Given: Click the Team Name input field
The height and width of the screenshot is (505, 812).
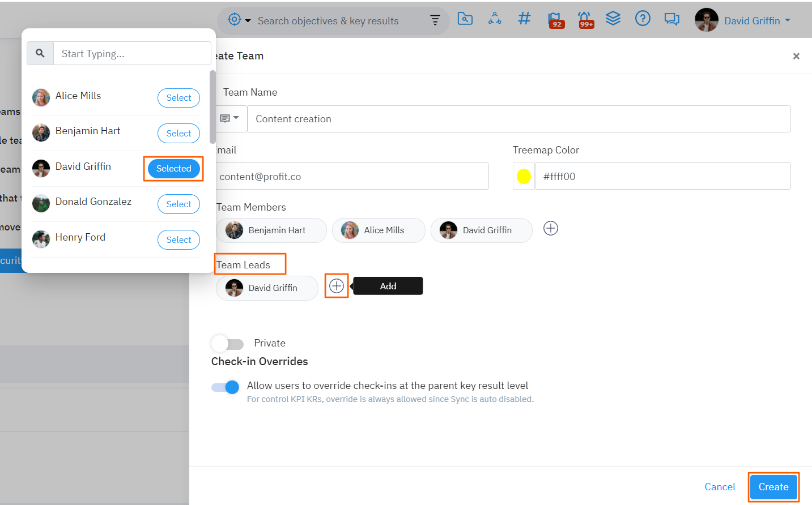Looking at the screenshot, I should 519,119.
